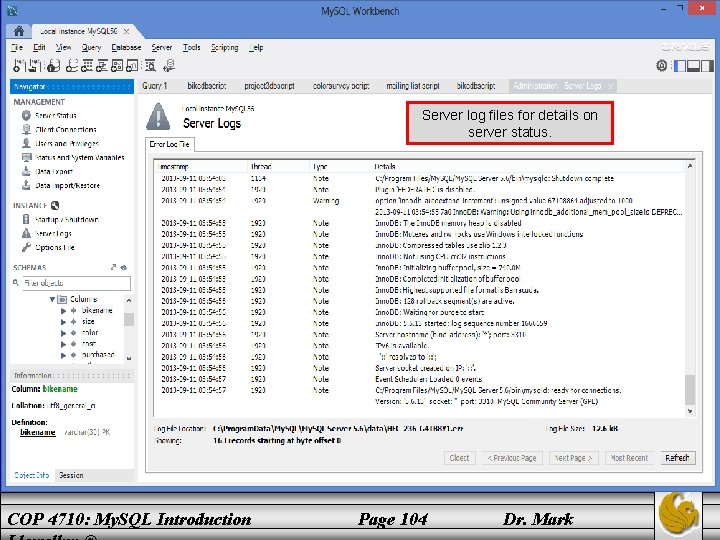Viewport: 720px width, 540px height.
Task: Close the Local instance MySQL56 connection tab
Action: pyautogui.click(x=126, y=31)
